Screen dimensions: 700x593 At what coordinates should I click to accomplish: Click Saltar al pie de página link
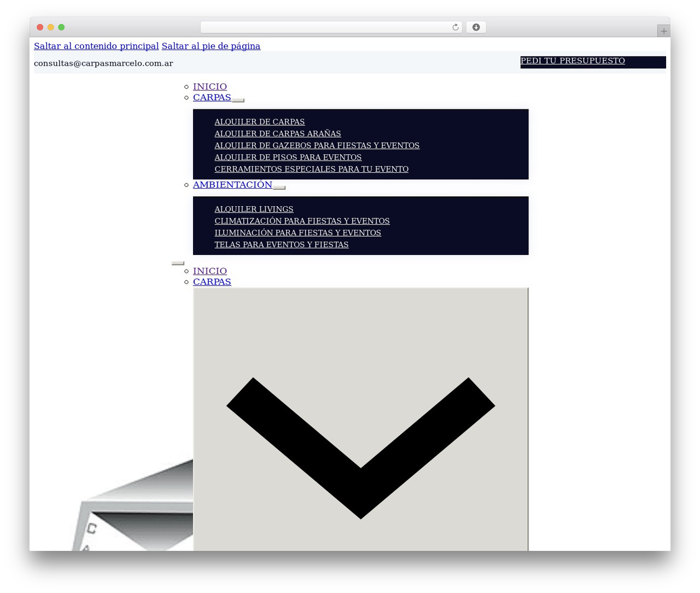[211, 46]
